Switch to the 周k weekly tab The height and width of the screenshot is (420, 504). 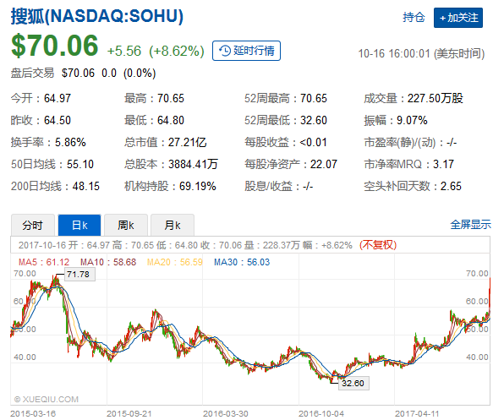pyautogui.click(x=126, y=225)
